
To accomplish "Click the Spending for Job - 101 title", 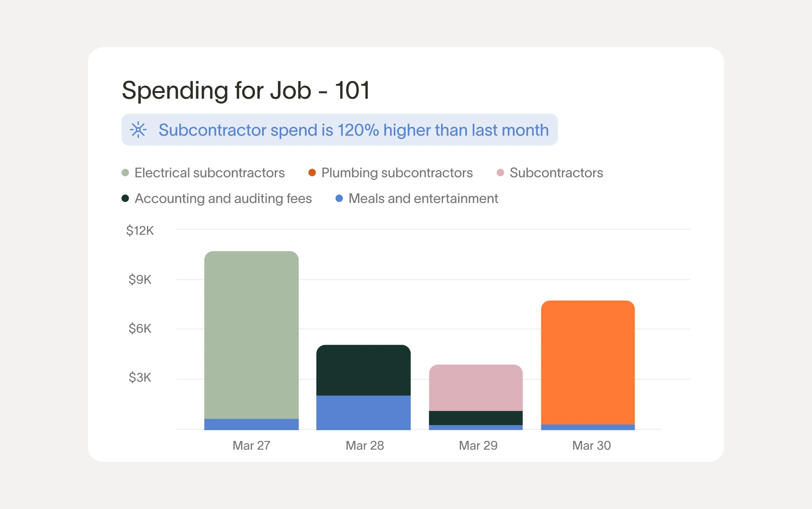I will coord(246,90).
